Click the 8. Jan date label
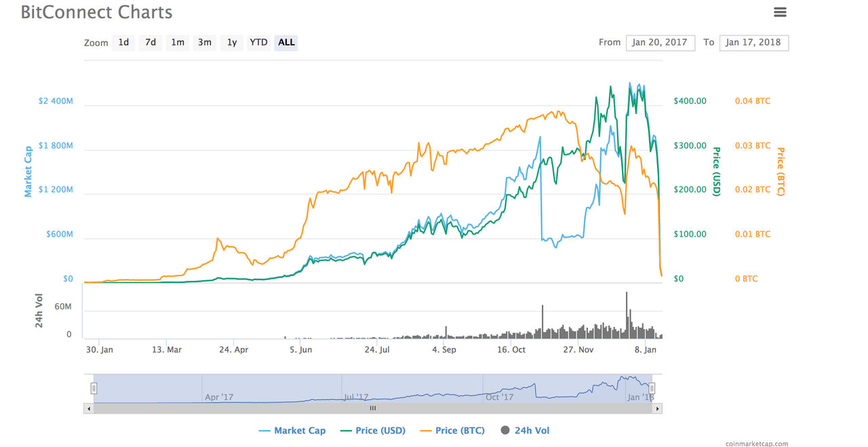This screenshot has width=868, height=447. (x=645, y=350)
